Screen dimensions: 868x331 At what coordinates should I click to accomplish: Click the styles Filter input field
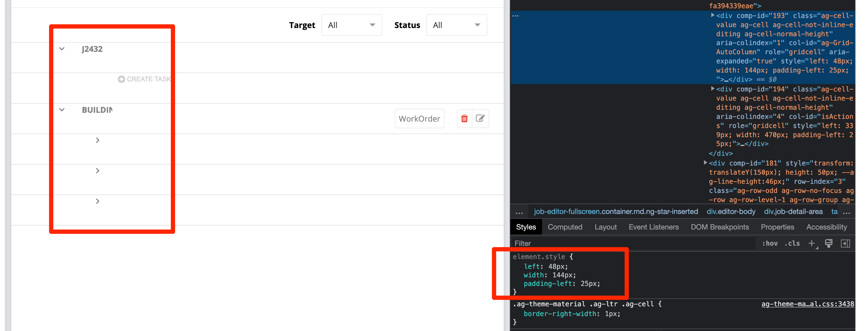pyautogui.click(x=633, y=243)
